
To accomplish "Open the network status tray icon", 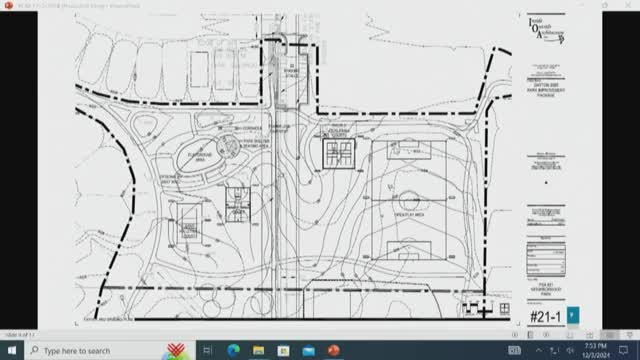I will coord(554,350).
